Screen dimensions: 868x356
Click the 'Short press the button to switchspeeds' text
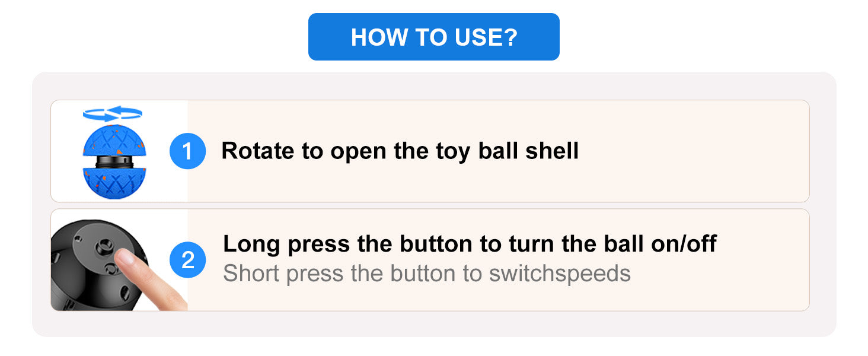pos(426,274)
